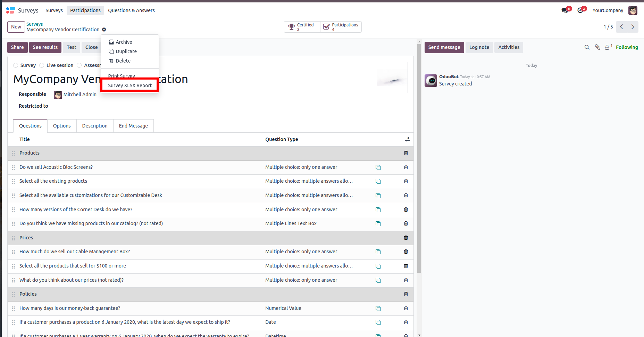Click the survey background image thumbnail

tap(392, 77)
